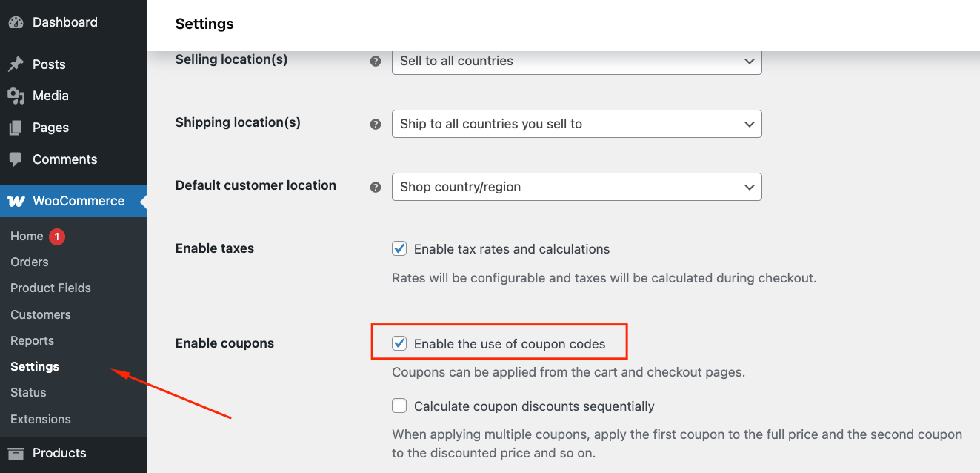Screen dimensions: 980x473
Task: Open the Status submenu link
Action: click(28, 392)
